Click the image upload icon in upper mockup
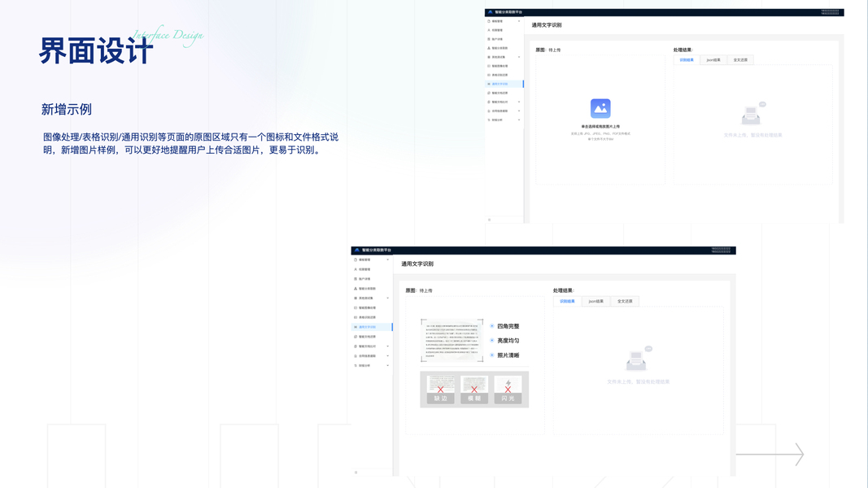Image resolution: width=868 pixels, height=488 pixels. (x=600, y=108)
